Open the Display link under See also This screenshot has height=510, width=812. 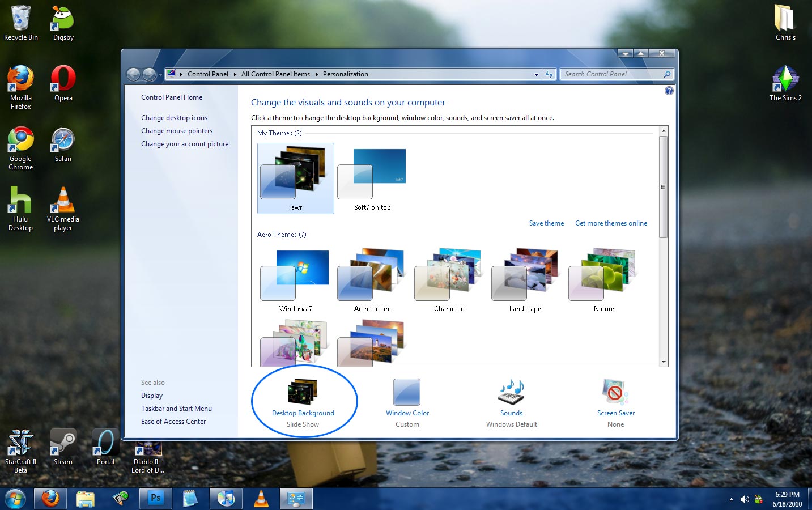click(x=152, y=396)
